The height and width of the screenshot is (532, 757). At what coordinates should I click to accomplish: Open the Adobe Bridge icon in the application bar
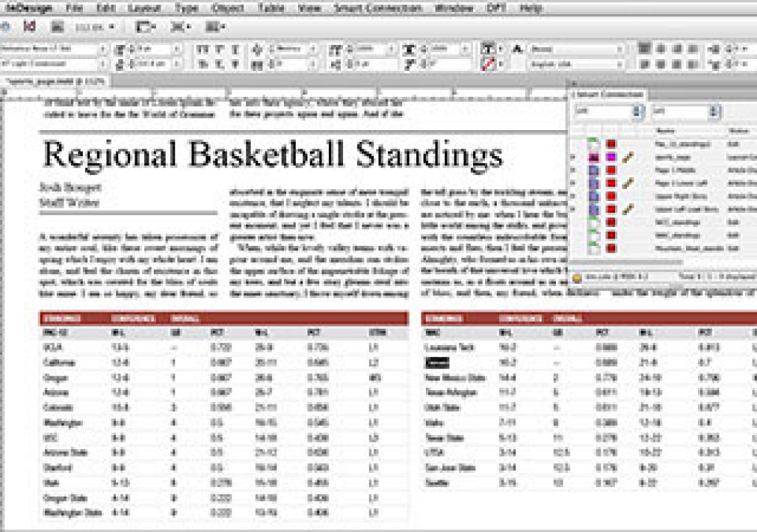click(58, 27)
